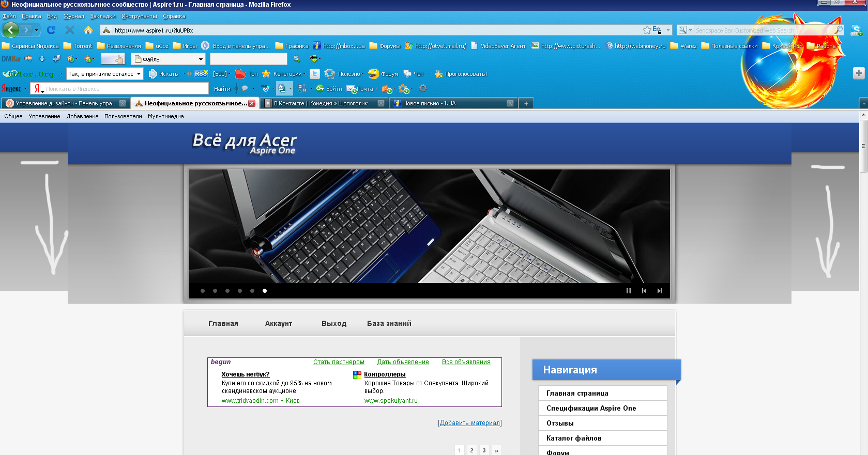Select the second slideshow dot
This screenshot has height=455, width=868.
click(x=215, y=291)
